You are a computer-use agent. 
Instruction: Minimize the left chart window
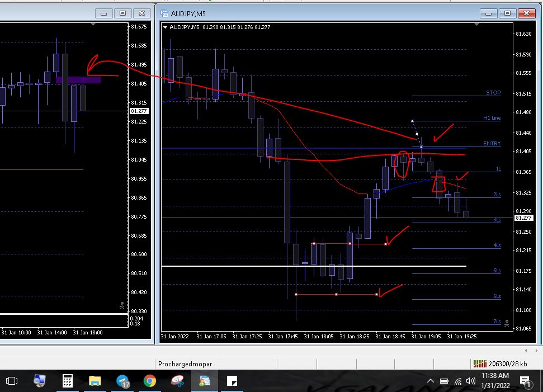click(x=103, y=13)
